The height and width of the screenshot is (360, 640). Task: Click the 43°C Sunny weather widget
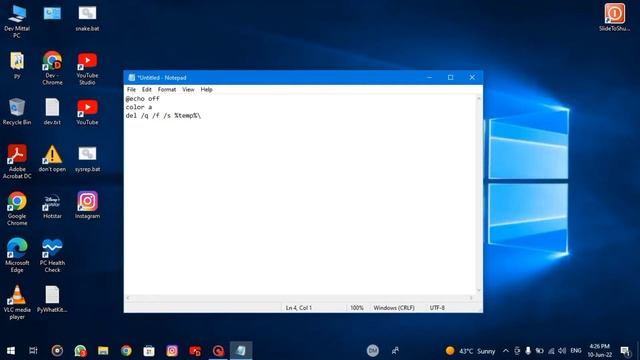click(470, 351)
